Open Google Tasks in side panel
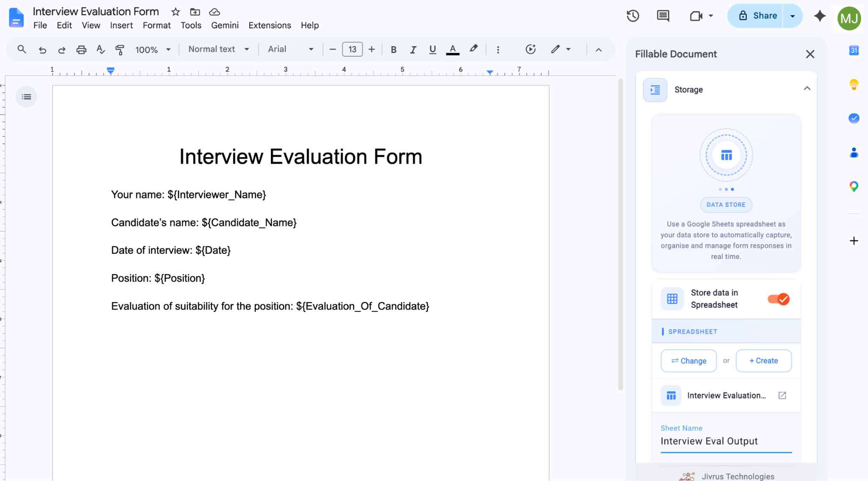 854,118
